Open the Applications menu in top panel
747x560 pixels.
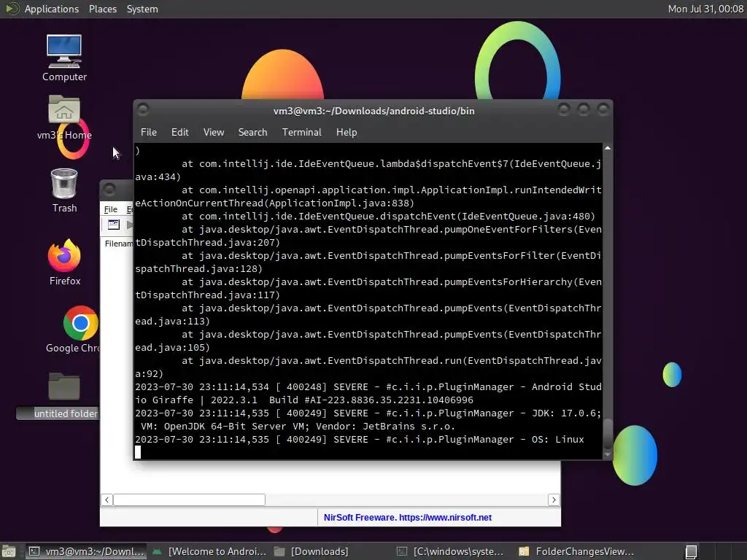click(52, 9)
